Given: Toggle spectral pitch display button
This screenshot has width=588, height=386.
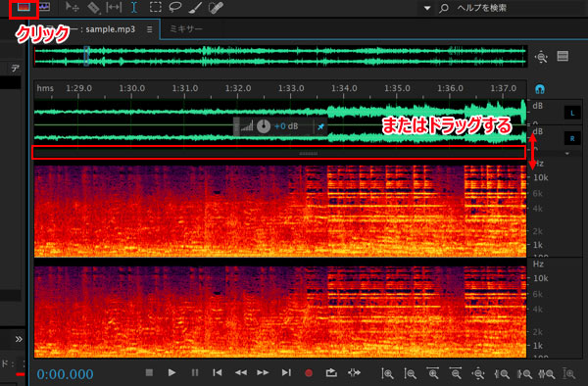Looking at the screenshot, I should [44, 7].
